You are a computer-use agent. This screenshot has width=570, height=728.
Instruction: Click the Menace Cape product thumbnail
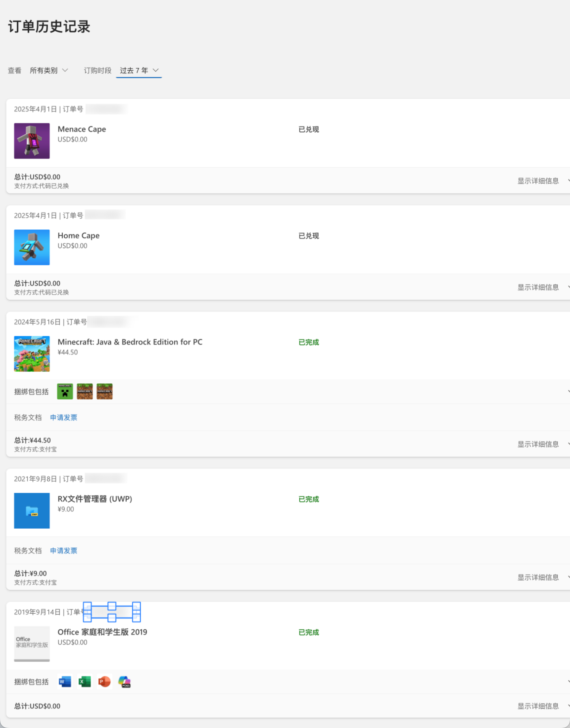(x=32, y=141)
